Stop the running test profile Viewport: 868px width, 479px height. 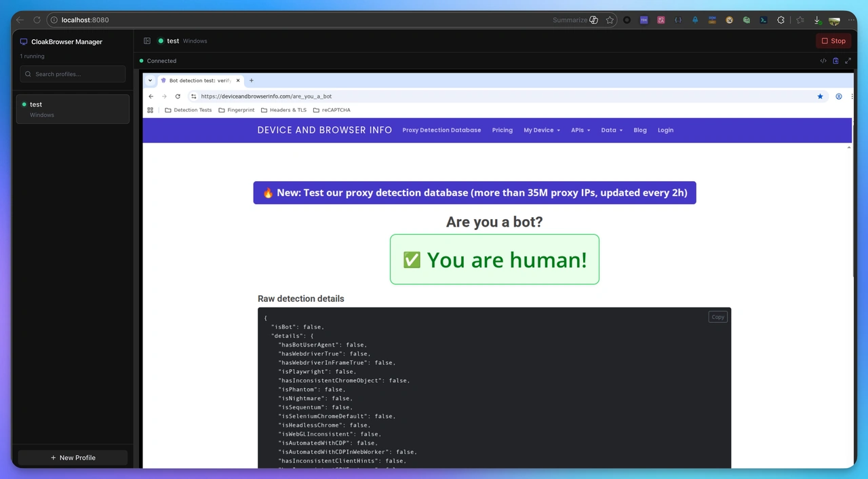click(833, 41)
